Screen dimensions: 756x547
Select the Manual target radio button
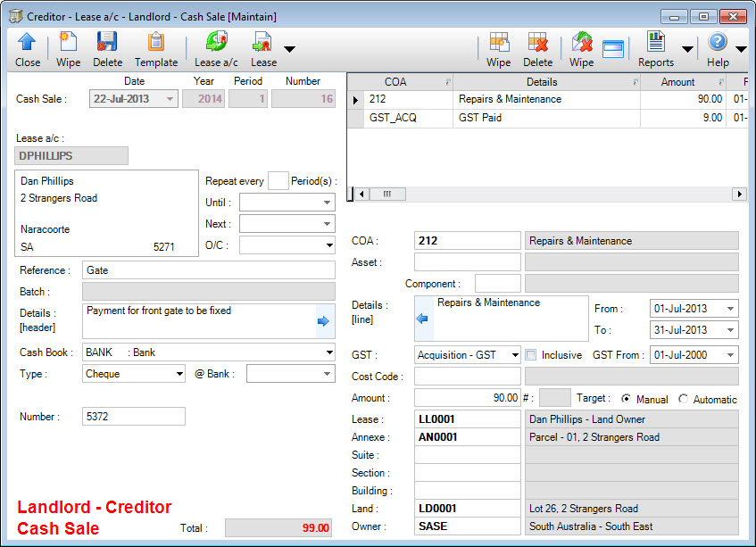[626, 399]
